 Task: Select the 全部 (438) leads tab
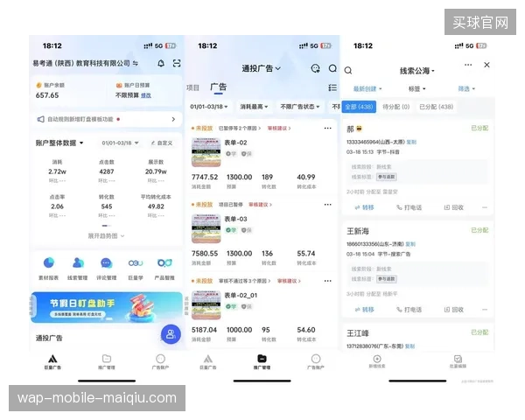359,107
